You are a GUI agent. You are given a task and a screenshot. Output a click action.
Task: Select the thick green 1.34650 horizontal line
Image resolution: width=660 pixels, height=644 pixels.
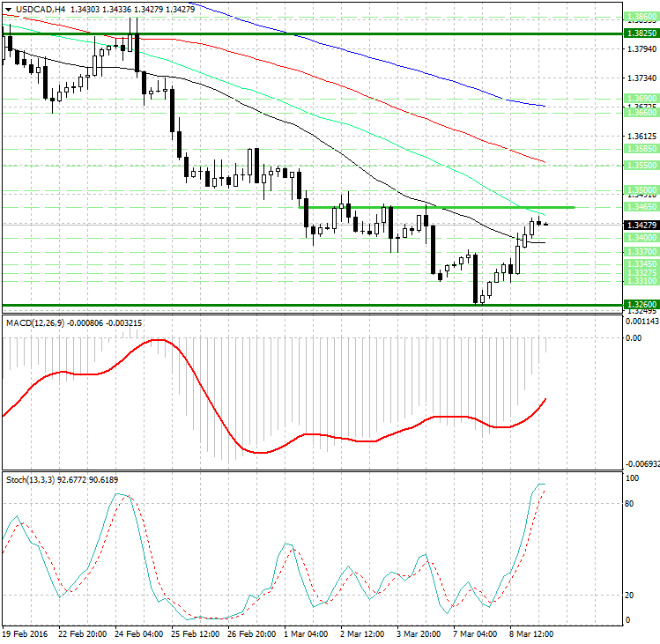(x=436, y=208)
